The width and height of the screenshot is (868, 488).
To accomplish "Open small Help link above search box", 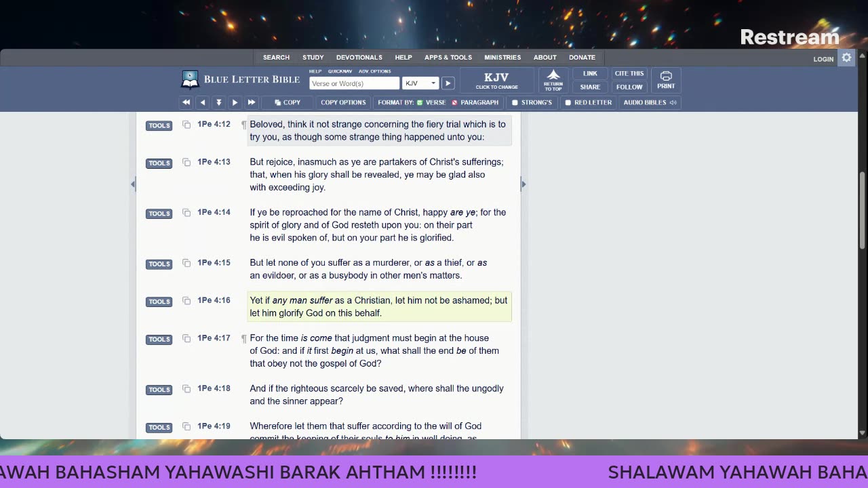I will click(x=315, y=71).
